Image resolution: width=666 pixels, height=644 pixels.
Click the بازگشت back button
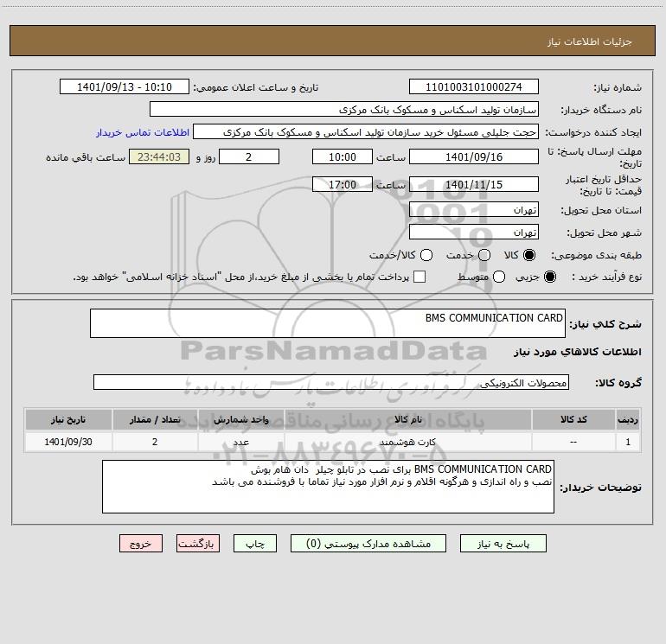pyautogui.click(x=198, y=544)
